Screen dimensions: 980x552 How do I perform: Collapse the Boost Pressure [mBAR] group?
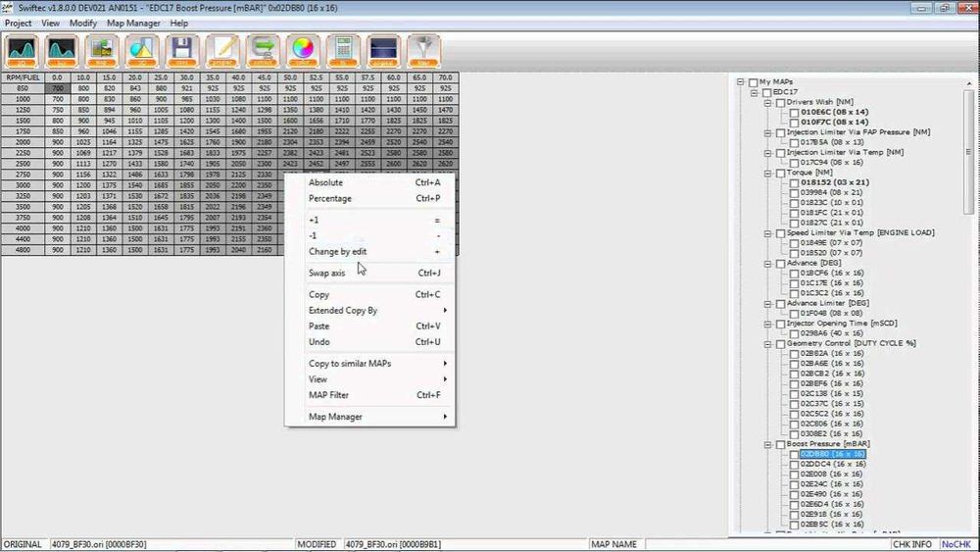click(x=768, y=444)
